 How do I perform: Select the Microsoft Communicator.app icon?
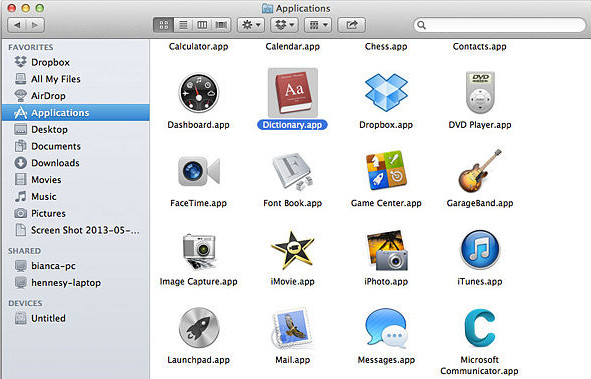tap(479, 328)
